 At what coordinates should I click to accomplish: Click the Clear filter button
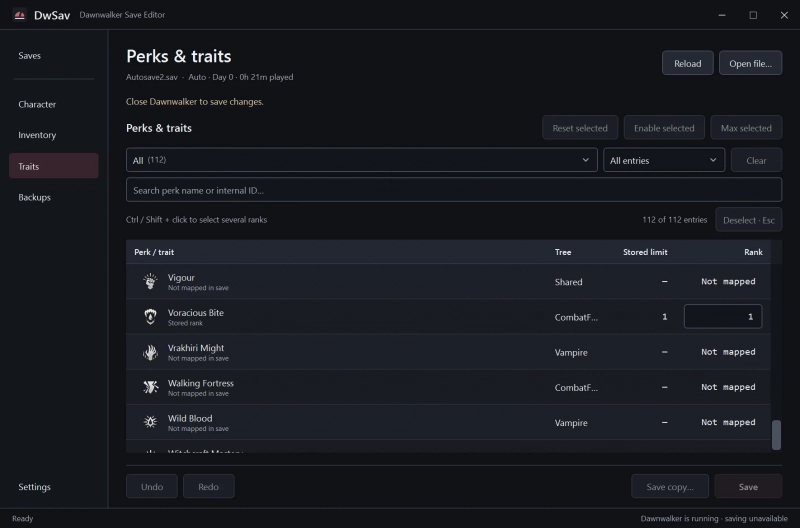[x=756, y=160]
